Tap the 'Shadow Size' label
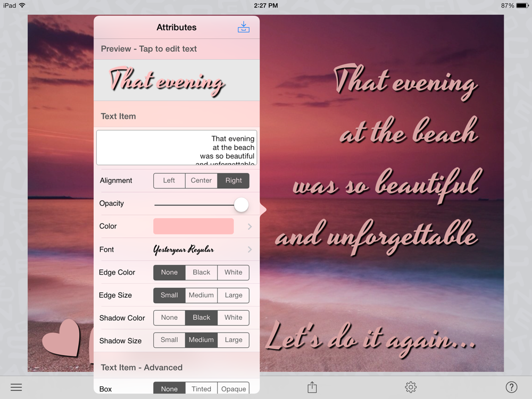This screenshot has width=532, height=399. point(120,340)
